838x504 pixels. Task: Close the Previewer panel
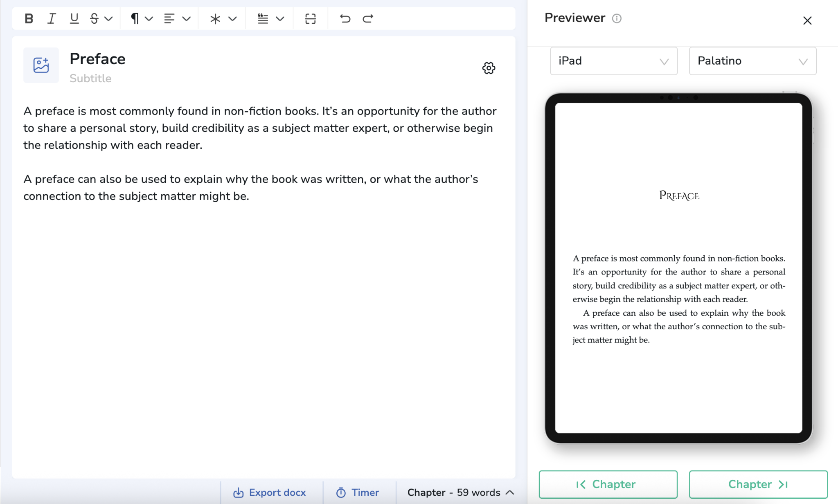click(807, 20)
